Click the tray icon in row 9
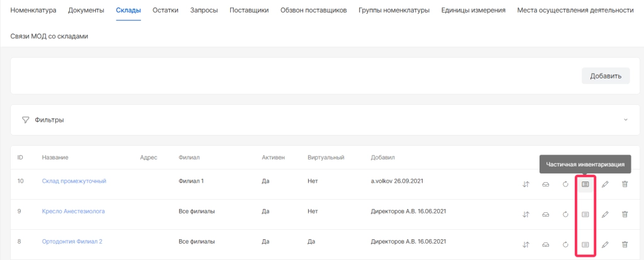Image resolution: width=644 pixels, height=260 pixels. [x=546, y=214]
